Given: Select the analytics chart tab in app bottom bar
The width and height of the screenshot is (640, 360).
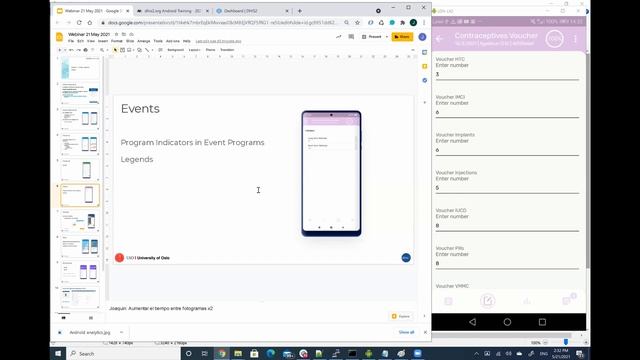Looking at the screenshot, I should pos(527,301).
